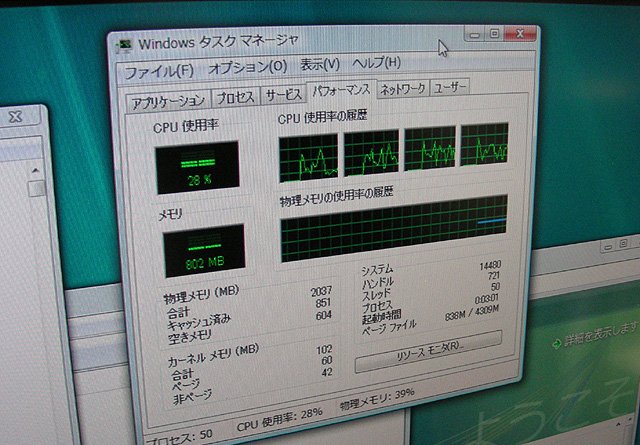The height and width of the screenshot is (445, 640).
Task: Click the 詳細を表示します link in the right window
Action: coord(600,336)
